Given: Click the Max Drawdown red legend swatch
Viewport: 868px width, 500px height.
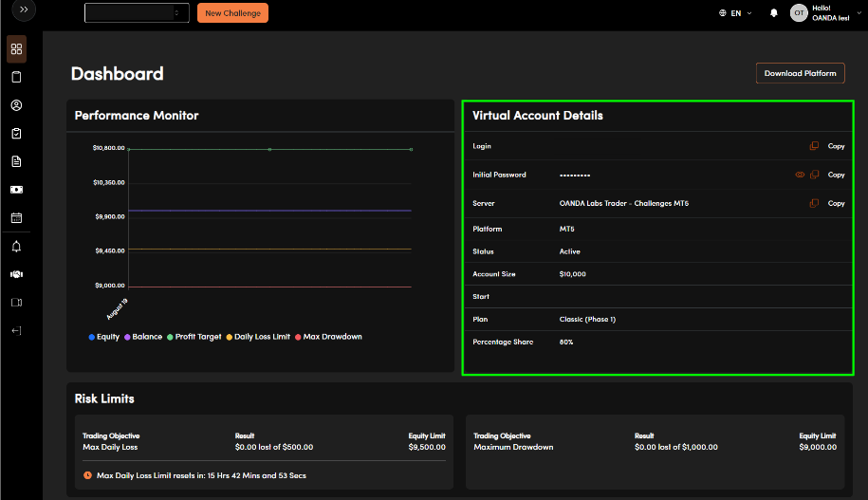Looking at the screenshot, I should 298,337.
